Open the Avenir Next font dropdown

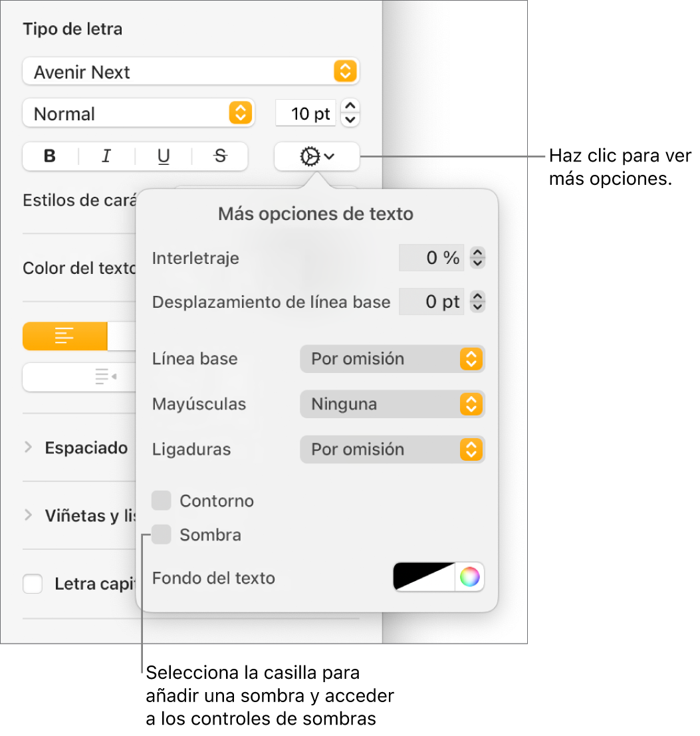[191, 71]
